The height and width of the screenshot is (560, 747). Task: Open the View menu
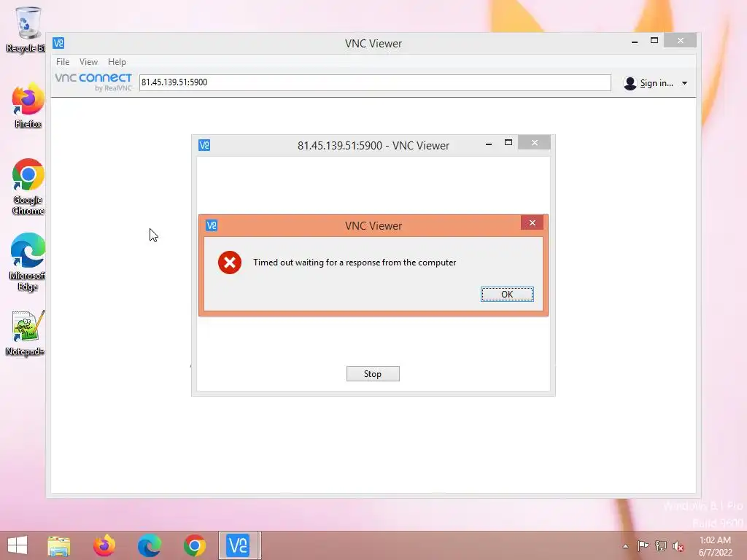tap(88, 62)
